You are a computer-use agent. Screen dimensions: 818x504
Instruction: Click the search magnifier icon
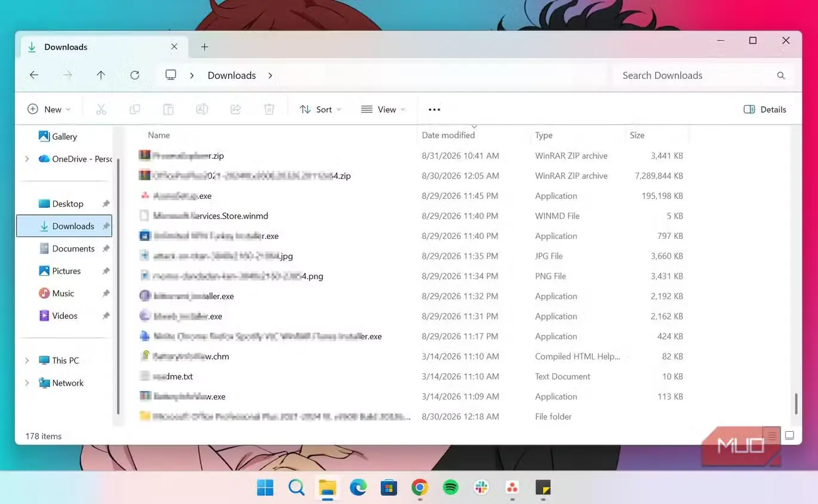point(781,76)
